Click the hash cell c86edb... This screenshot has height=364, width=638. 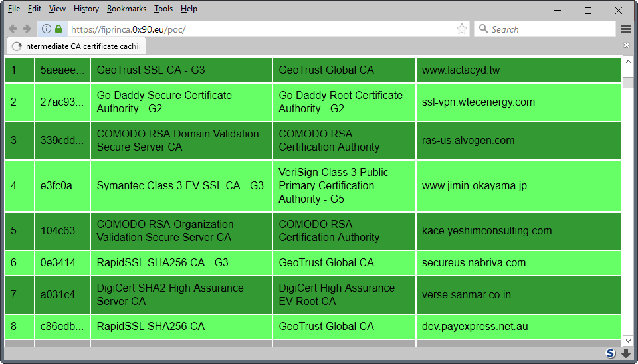[62, 327]
